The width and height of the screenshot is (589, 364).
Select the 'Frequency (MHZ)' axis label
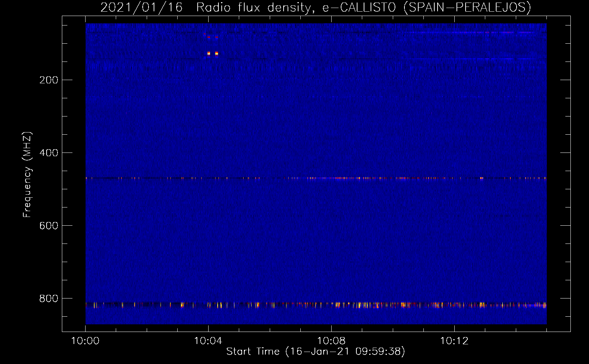click(27, 175)
